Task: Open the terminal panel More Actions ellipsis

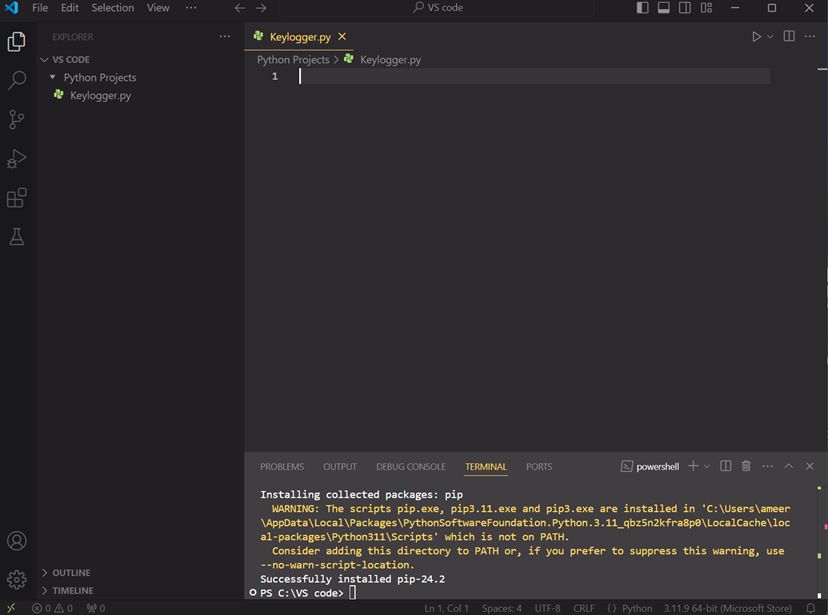Action: pos(767,466)
